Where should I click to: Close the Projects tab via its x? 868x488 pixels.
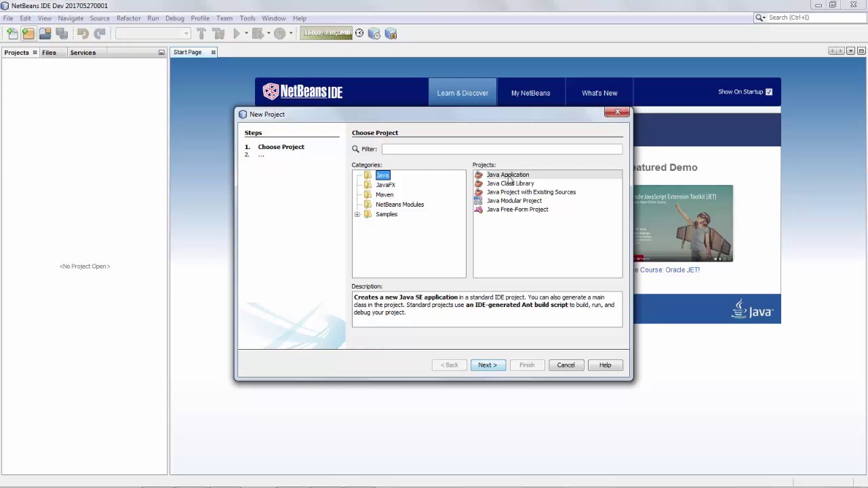pyautogui.click(x=35, y=52)
